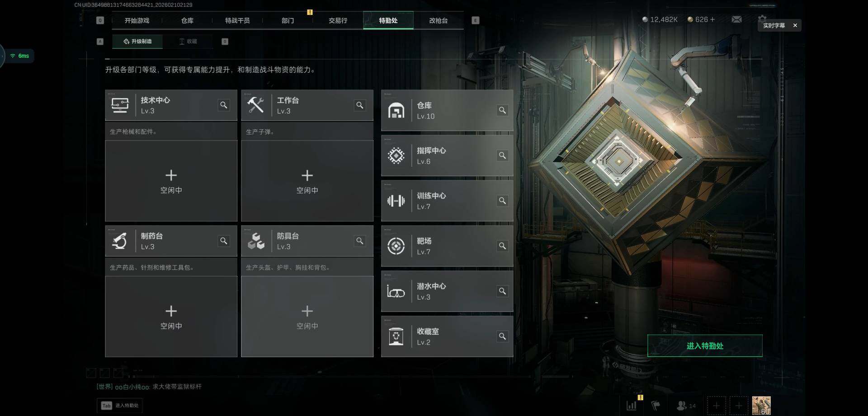This screenshot has height=416, width=868.
Task: Add a production task in 技术中心 idle slot
Action: [x=171, y=181]
